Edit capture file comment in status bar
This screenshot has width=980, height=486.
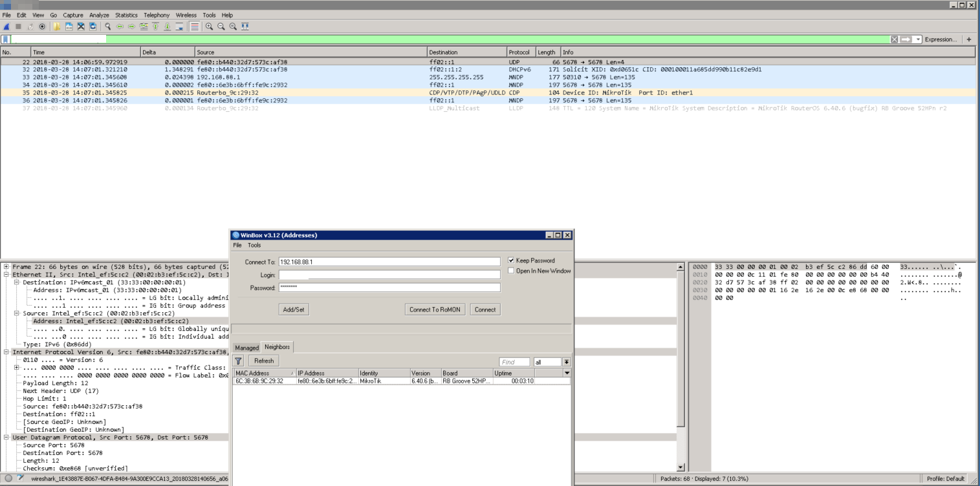(21, 479)
